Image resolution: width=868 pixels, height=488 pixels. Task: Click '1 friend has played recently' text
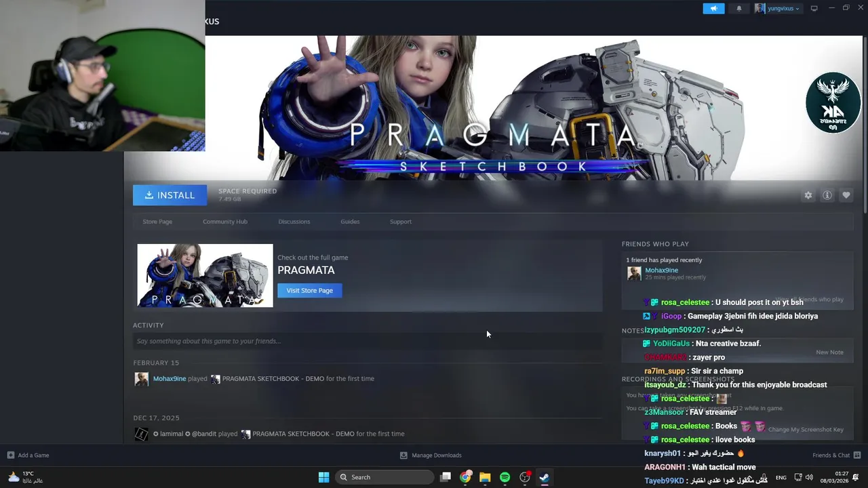pos(664,260)
